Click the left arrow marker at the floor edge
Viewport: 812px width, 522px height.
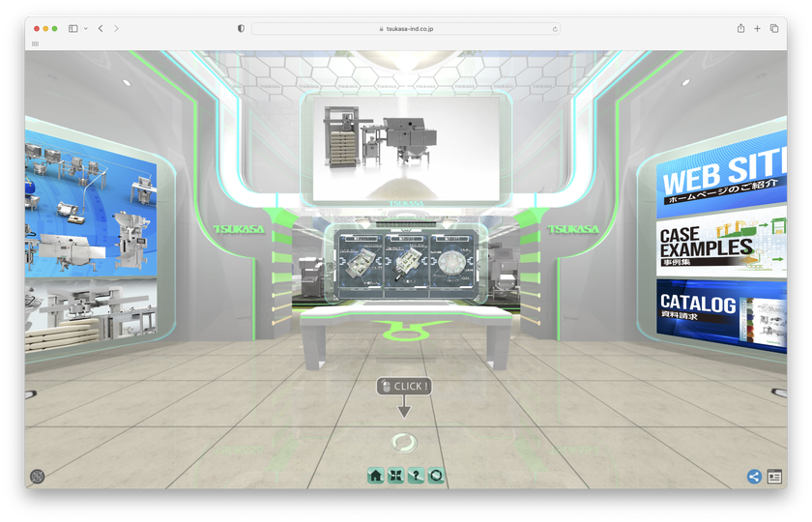coord(30,394)
